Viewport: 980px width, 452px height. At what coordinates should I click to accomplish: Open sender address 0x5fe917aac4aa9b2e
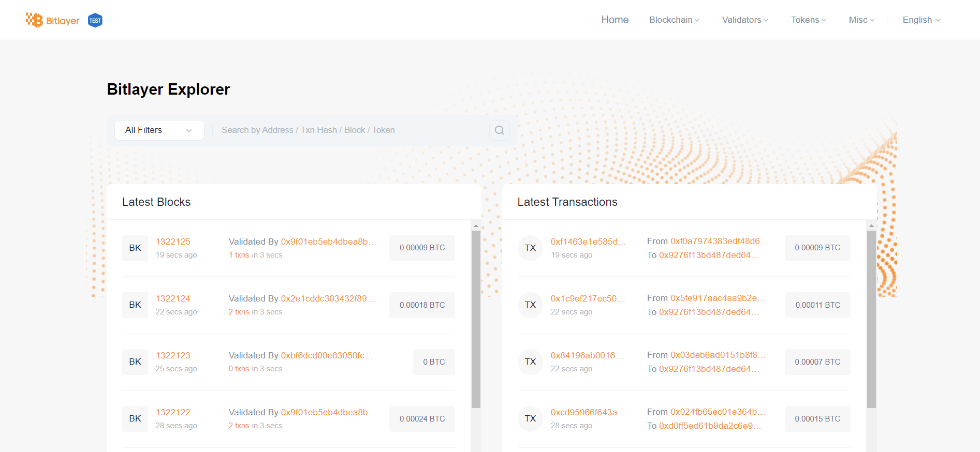pos(718,298)
